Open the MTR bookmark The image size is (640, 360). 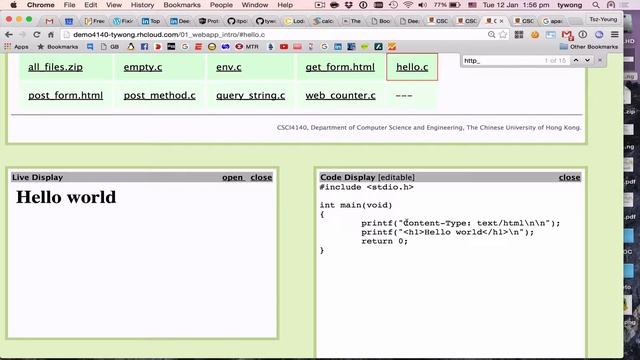247,47
